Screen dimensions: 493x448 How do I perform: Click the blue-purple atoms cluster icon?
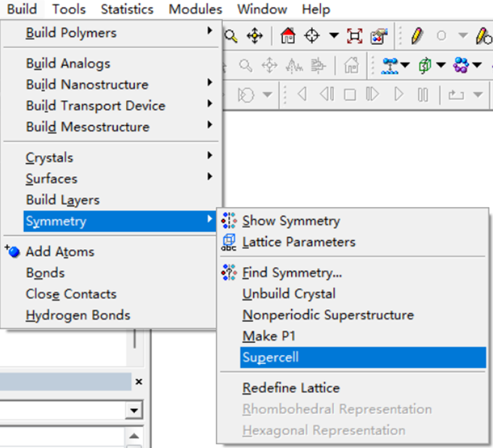pyautogui.click(x=461, y=65)
